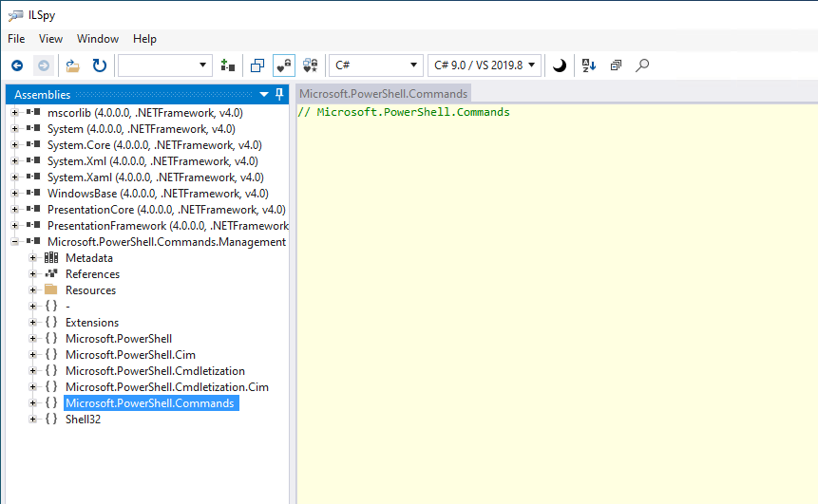Click the WindowsBase assembly icon
This screenshot has height=504, width=818.
34,193
